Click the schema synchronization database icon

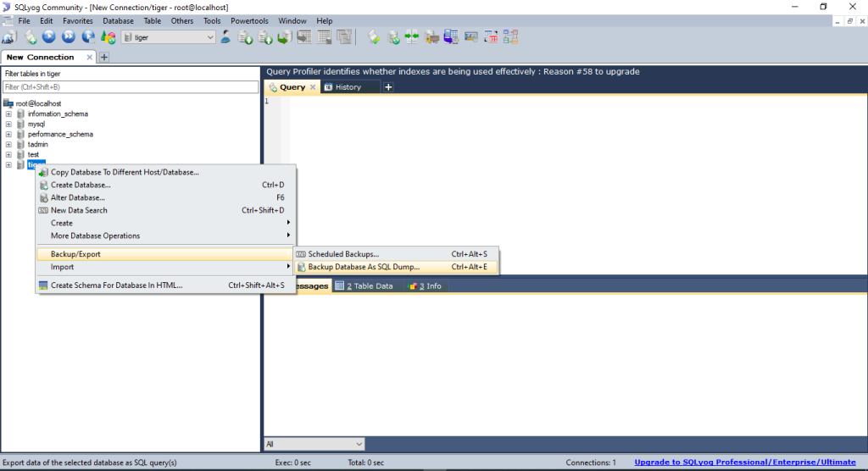tap(393, 37)
